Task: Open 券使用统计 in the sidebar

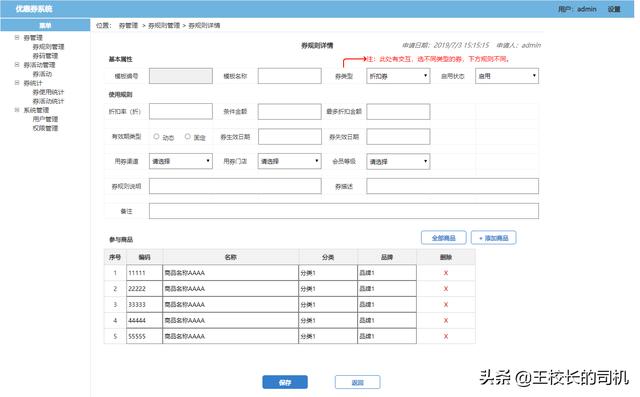Action: click(48, 92)
